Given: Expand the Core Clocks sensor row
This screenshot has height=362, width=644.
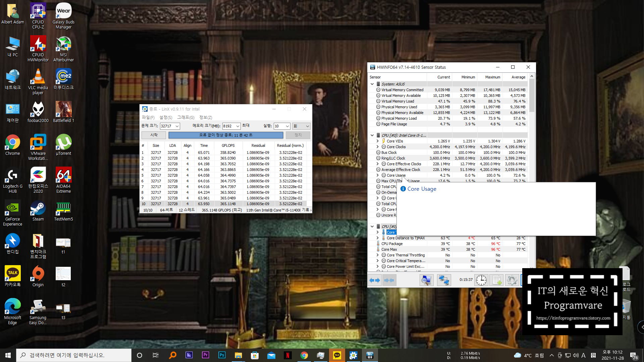Looking at the screenshot, I should coord(377,147).
